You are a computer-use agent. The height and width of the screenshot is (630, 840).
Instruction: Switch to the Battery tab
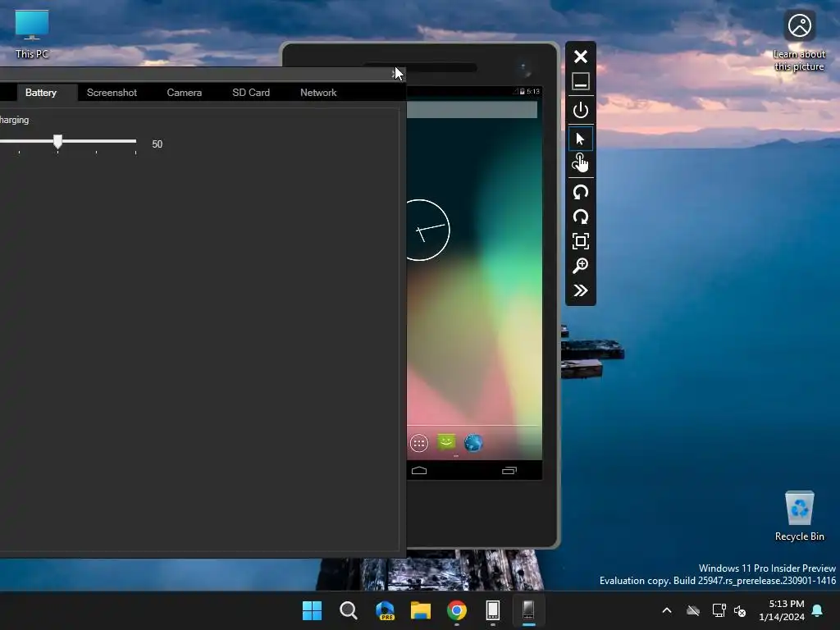(41, 93)
